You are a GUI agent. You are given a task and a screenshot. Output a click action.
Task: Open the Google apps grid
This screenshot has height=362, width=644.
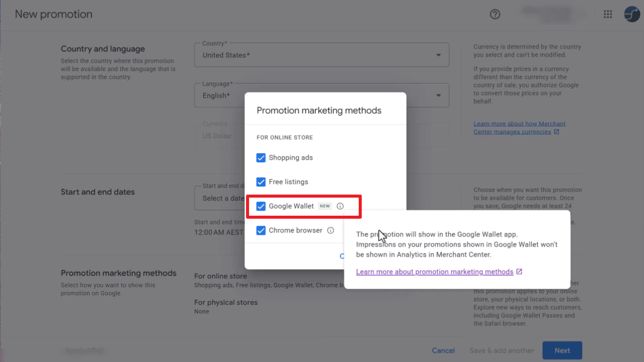click(608, 15)
